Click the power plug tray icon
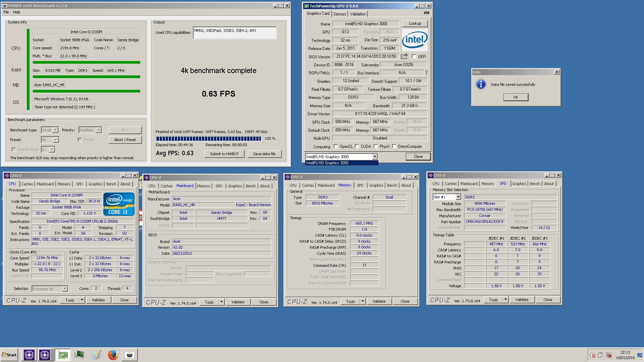Viewport: 644px width, 362px height. (x=600, y=355)
